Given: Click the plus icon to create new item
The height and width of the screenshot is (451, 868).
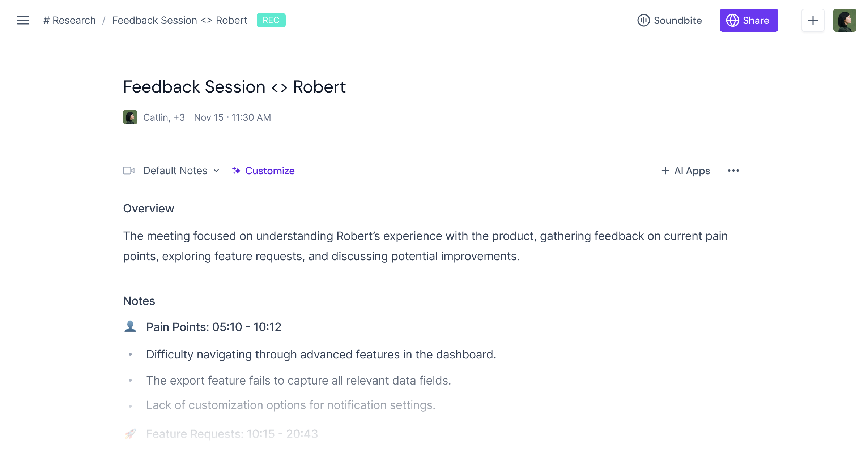Looking at the screenshot, I should coord(813,20).
